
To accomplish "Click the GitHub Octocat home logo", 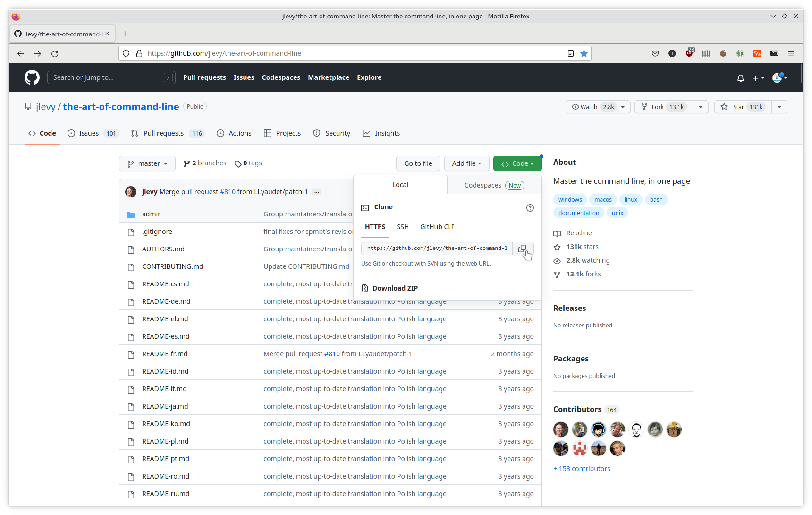I will click(x=32, y=77).
